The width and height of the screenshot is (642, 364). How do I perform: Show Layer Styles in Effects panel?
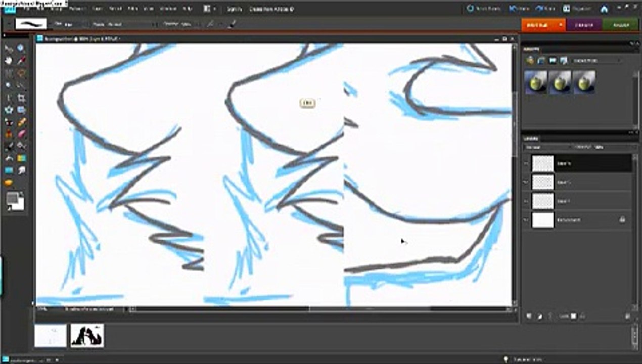coord(541,61)
